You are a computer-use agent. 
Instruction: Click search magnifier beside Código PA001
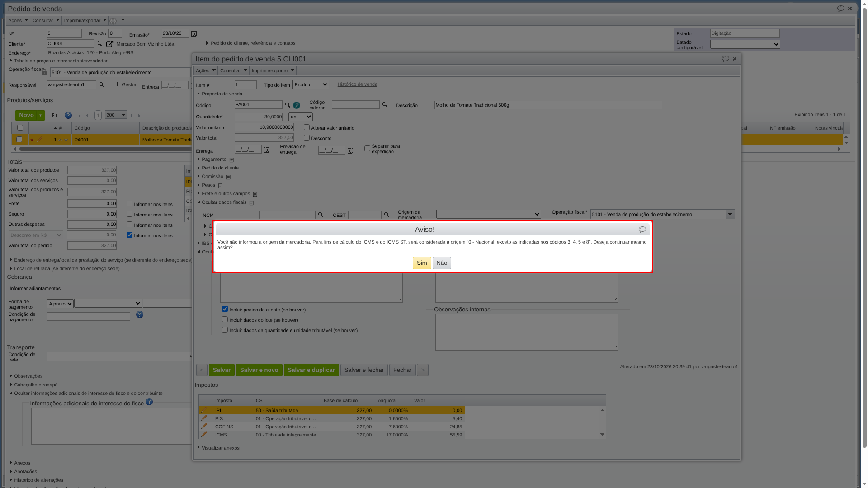pos(288,105)
